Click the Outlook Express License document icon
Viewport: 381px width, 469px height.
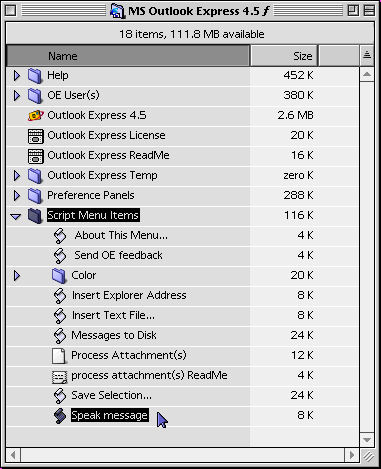[x=36, y=136]
